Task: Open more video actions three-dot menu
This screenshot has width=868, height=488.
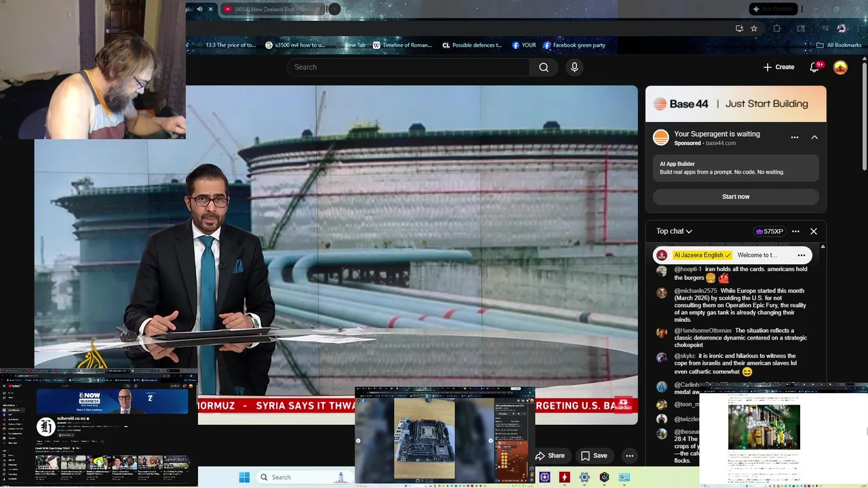Action: click(629, 455)
